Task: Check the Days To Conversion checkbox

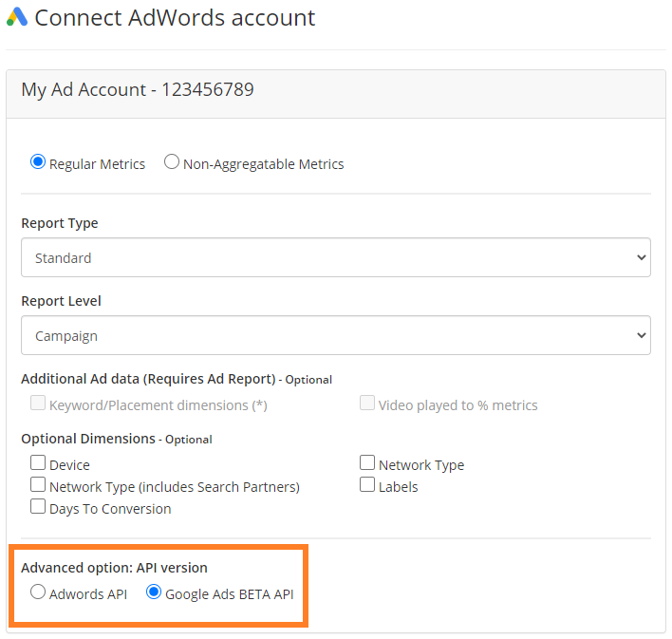Action: [x=38, y=506]
